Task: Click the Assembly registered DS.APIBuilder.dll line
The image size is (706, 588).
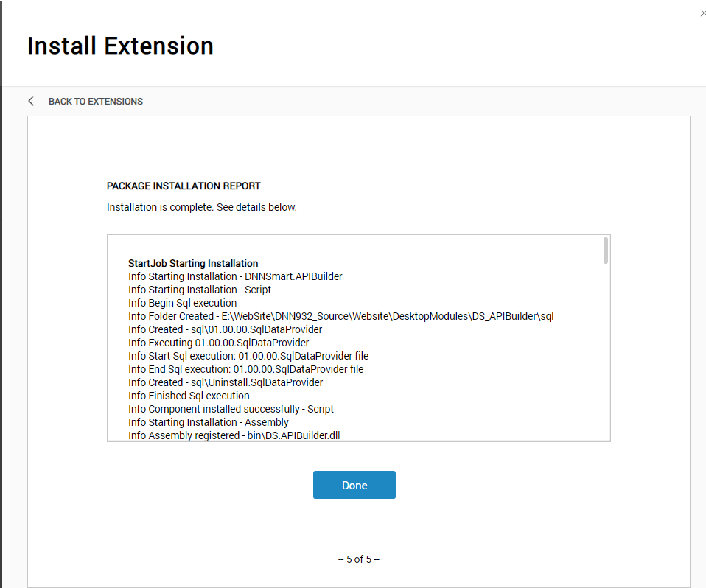Action: pyautogui.click(x=234, y=435)
